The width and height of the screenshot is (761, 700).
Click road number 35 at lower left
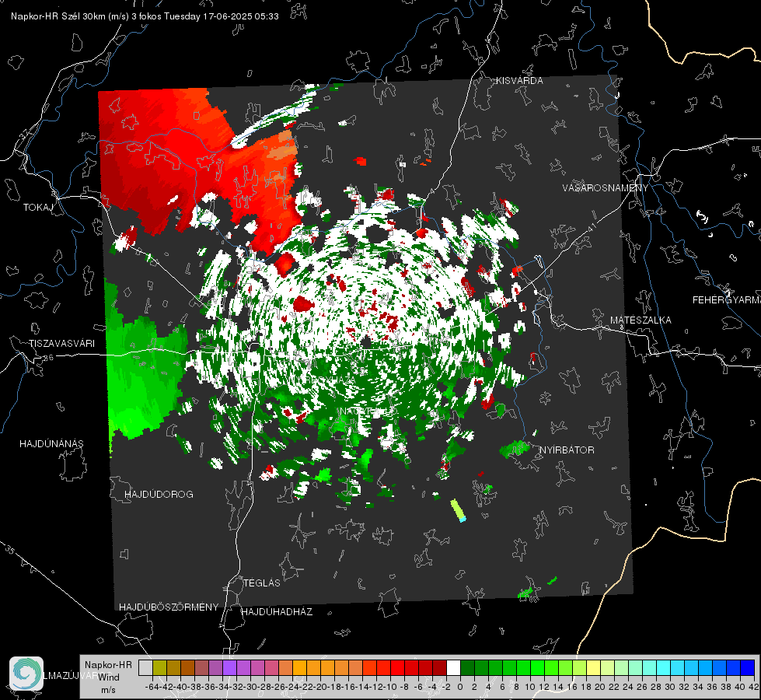click(9, 550)
